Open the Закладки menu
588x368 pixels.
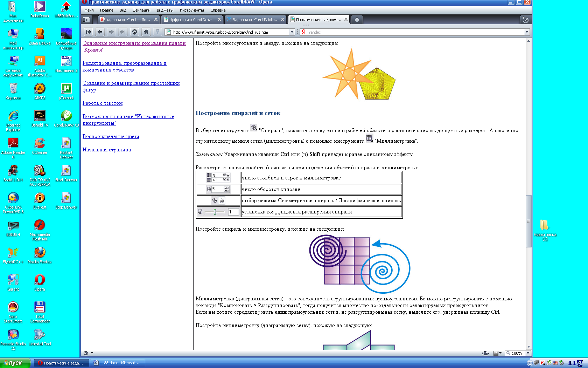141,10
